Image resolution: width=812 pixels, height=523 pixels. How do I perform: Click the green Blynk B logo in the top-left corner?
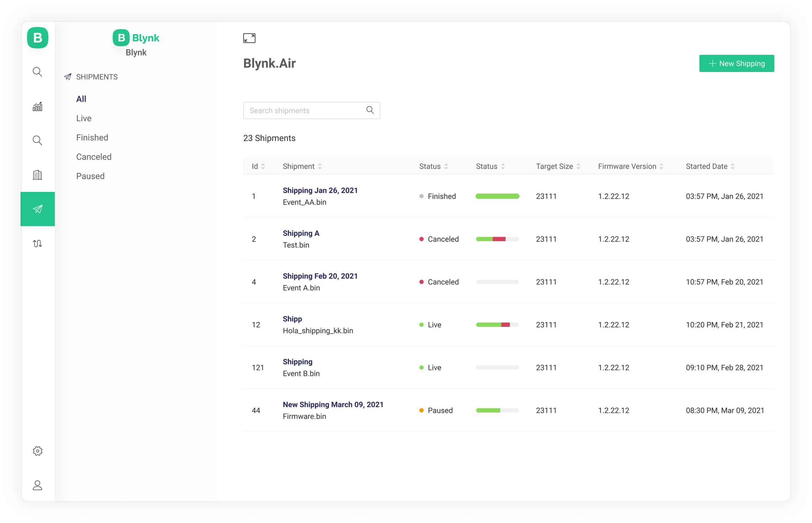coord(37,38)
